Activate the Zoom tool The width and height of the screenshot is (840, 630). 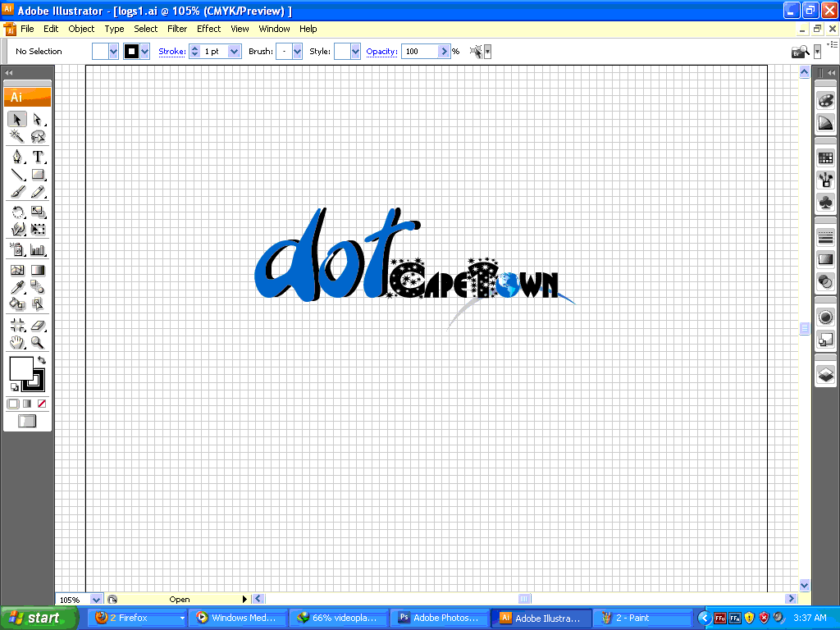coord(38,343)
